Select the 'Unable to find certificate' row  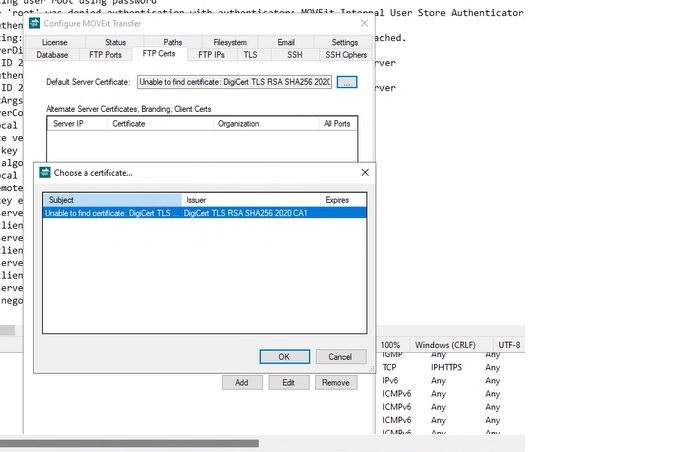coord(204,213)
